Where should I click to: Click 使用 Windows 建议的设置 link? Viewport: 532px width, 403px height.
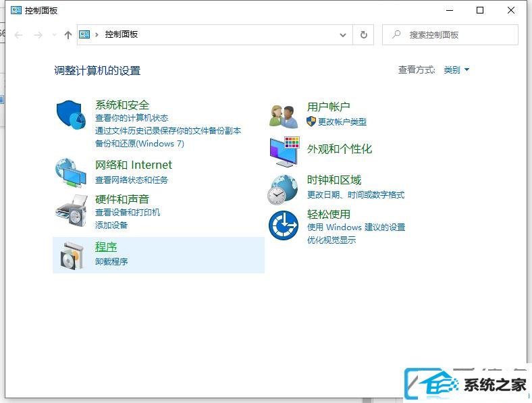point(356,227)
